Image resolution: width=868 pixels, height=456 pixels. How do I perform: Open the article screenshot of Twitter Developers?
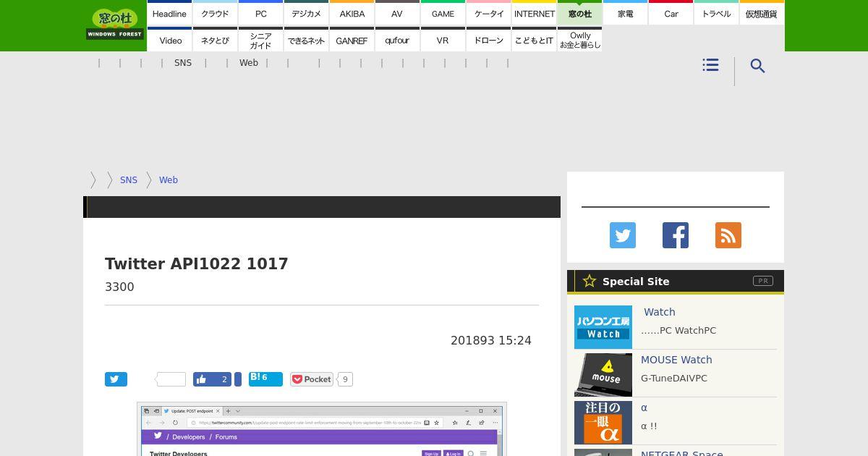tap(322, 429)
